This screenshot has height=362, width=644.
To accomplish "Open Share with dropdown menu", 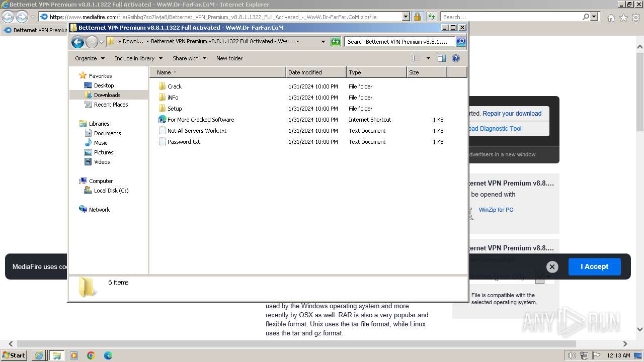I will [x=189, y=58].
